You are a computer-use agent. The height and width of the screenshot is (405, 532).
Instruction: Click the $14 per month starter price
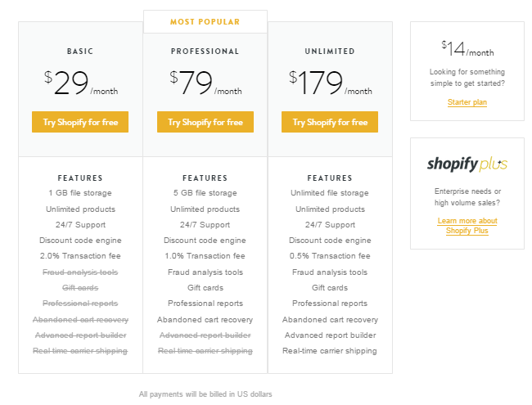pyautogui.click(x=467, y=48)
